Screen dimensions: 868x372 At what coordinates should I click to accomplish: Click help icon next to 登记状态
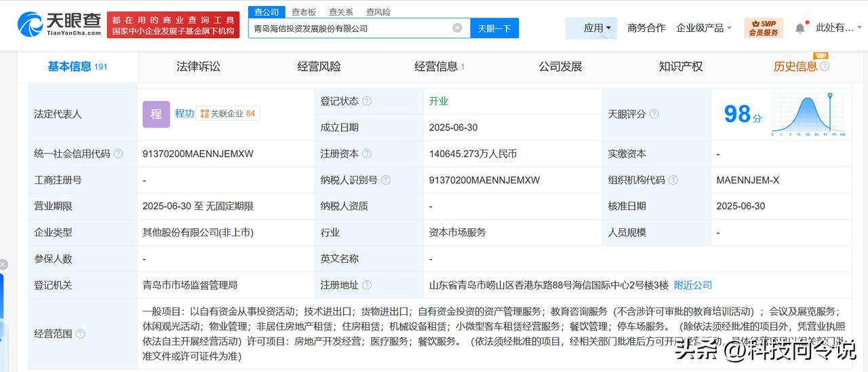click(x=367, y=101)
